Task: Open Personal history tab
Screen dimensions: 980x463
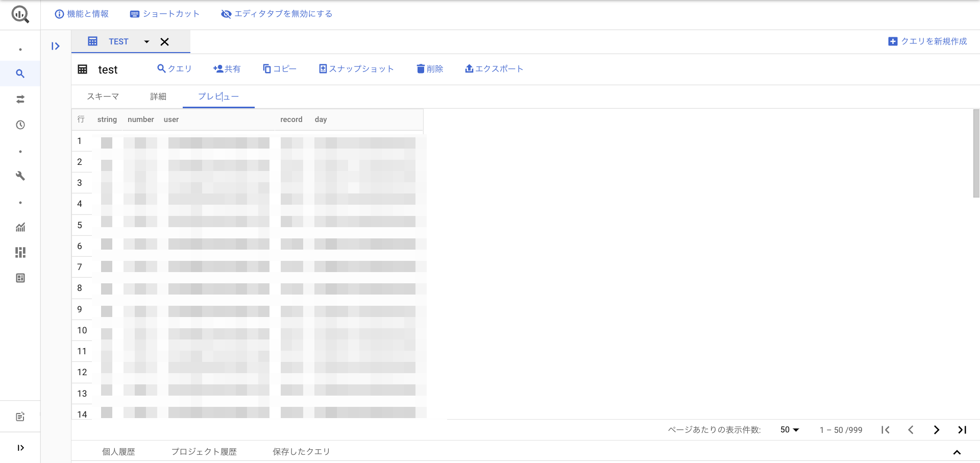Action: coord(118,452)
